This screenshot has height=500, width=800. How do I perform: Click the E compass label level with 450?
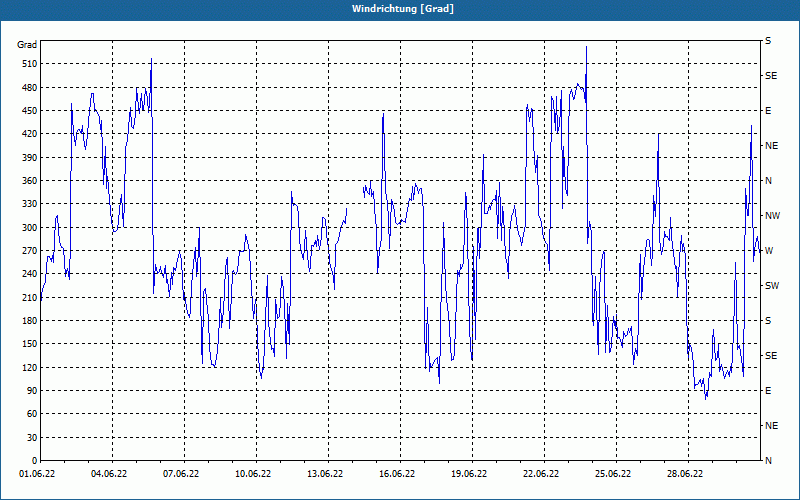(x=768, y=111)
